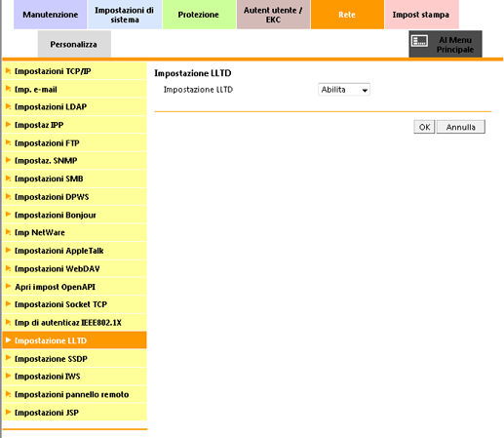The height and width of the screenshot is (438, 504).
Task: Click arrow icon beside Imp. e-mail
Action: [x=9, y=89]
